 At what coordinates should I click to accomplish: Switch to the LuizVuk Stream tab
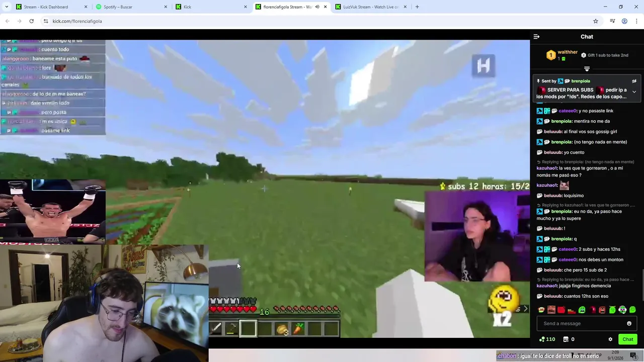370,7
